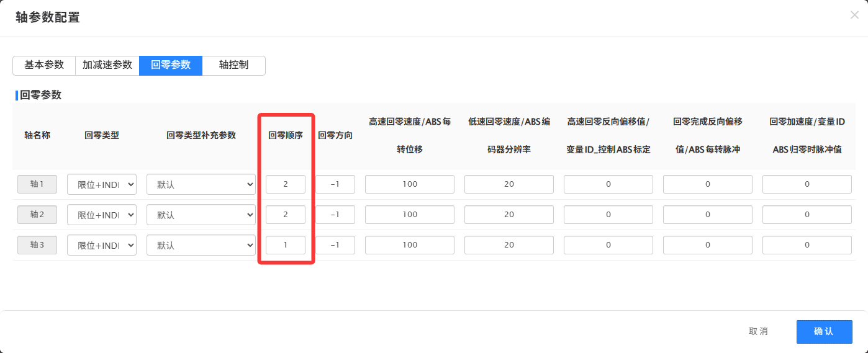Click 回零加速度 field for 轴2

coord(807,215)
